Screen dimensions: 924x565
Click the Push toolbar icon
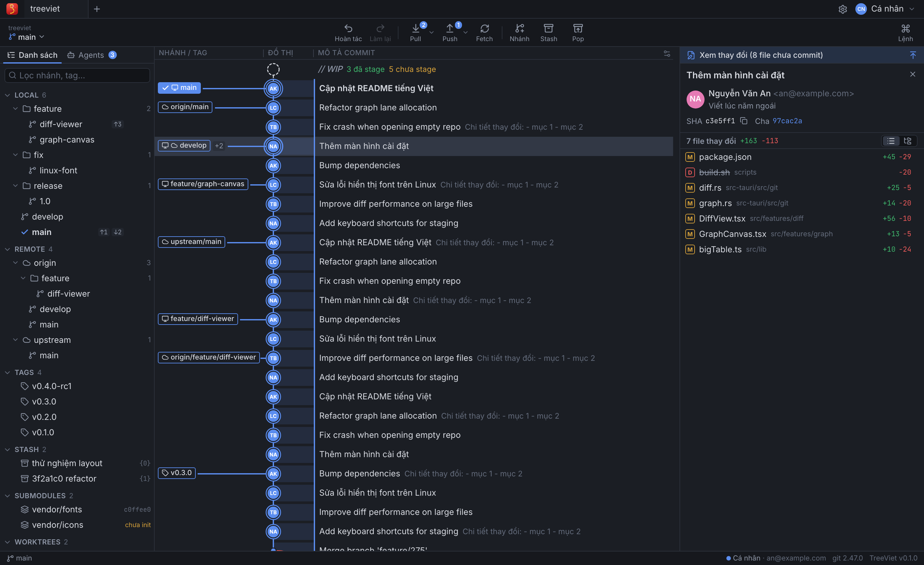tap(449, 29)
